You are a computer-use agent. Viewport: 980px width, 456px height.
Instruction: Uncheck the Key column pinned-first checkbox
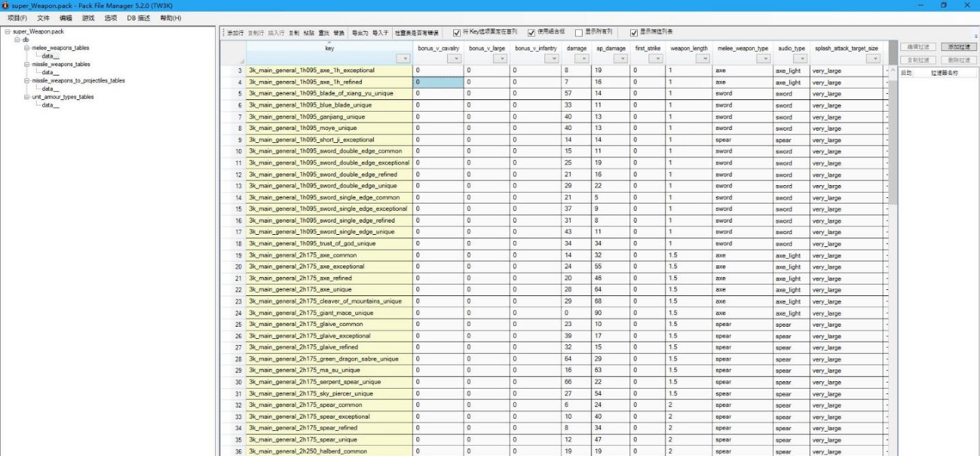[x=457, y=33]
